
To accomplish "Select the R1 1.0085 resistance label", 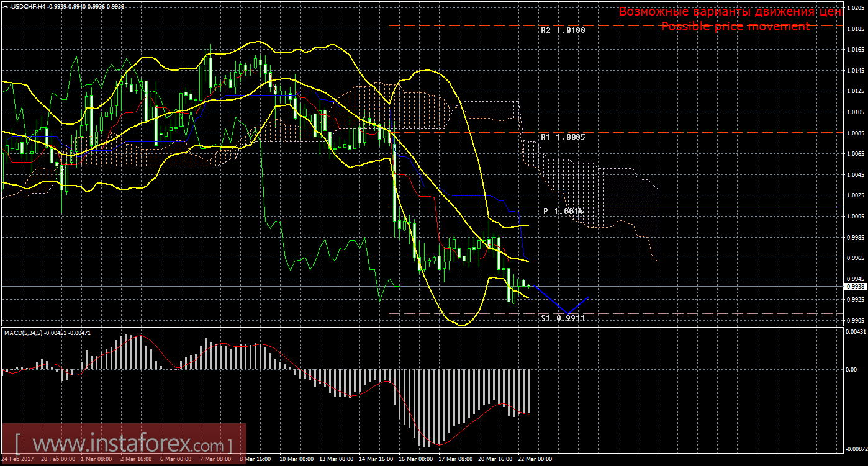I will pos(563,137).
